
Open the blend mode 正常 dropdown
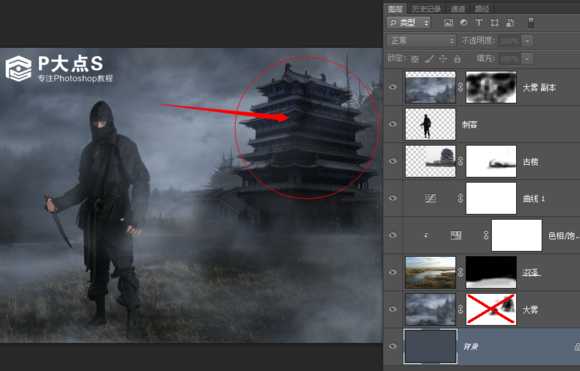[x=421, y=41]
